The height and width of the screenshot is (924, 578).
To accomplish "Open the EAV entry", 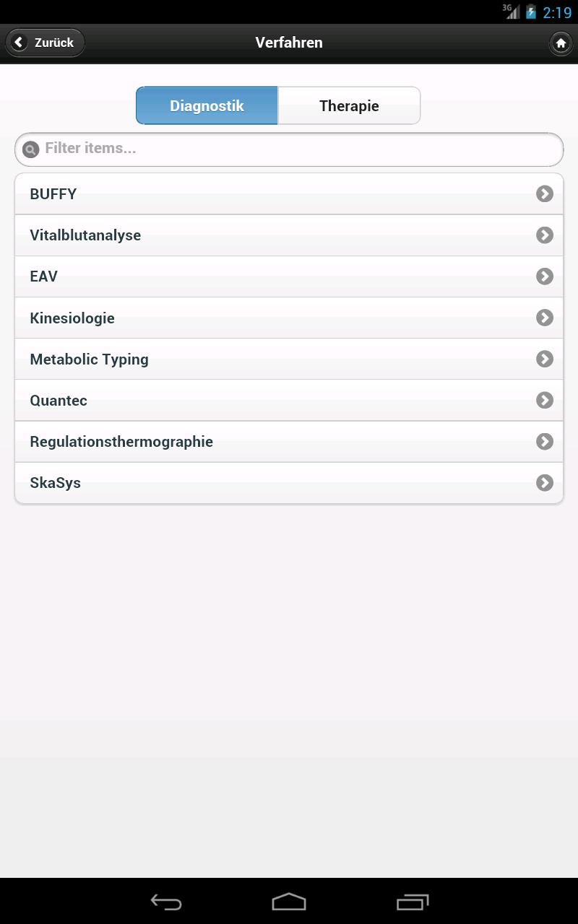I will tap(289, 276).
